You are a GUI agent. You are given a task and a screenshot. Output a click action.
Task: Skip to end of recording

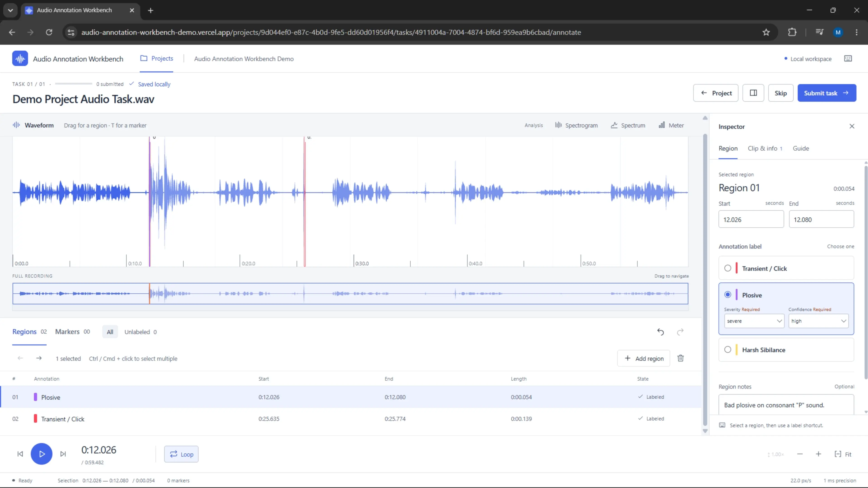point(63,454)
